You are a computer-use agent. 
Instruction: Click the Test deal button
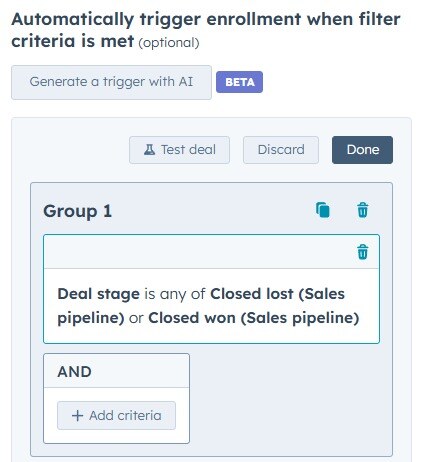click(x=179, y=150)
